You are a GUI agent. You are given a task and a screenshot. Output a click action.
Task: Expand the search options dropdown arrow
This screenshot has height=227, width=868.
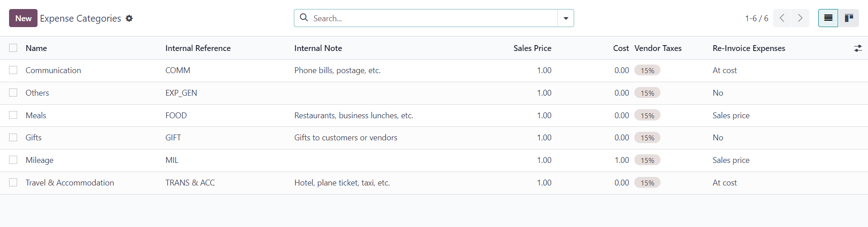(566, 18)
